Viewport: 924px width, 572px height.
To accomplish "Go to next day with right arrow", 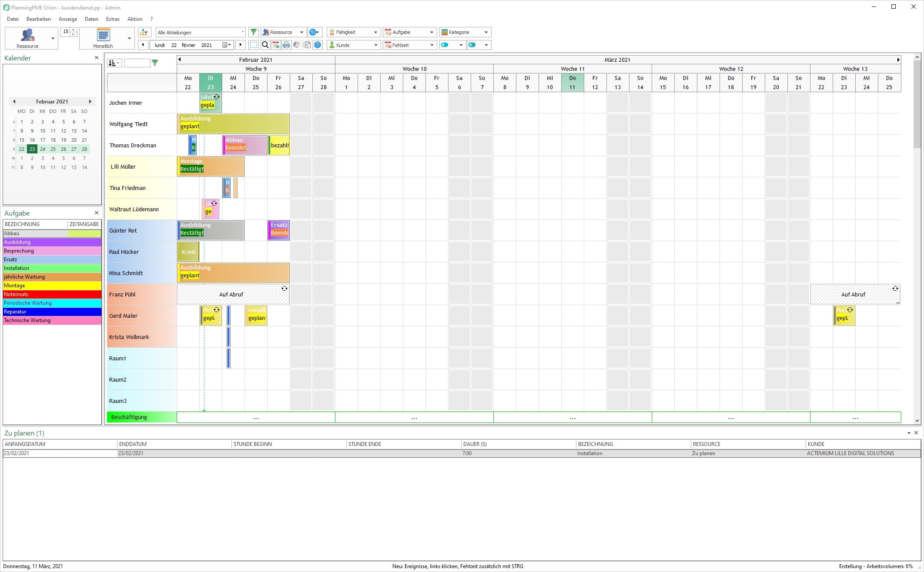I will click(241, 45).
